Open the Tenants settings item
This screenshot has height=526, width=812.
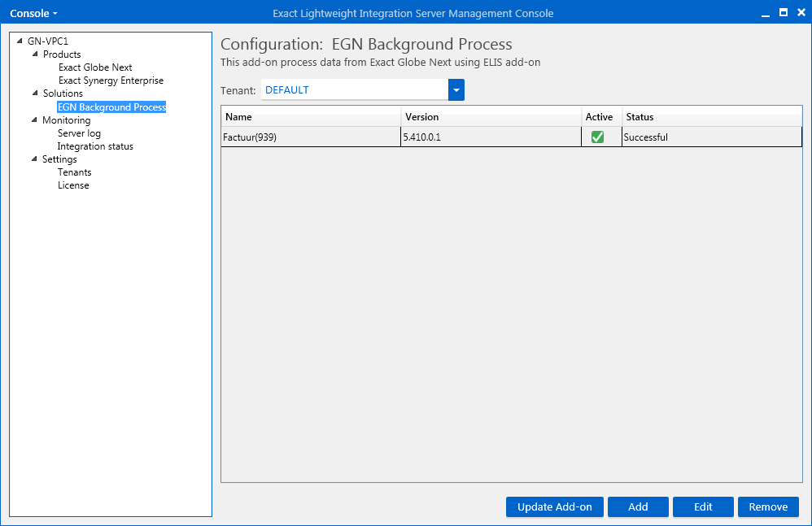click(75, 172)
